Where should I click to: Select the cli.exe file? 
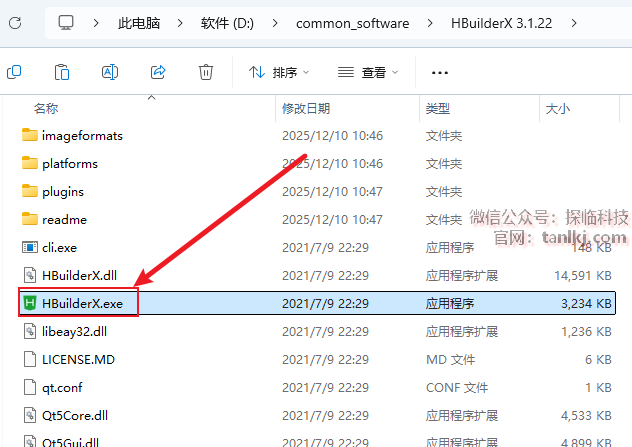click(x=59, y=247)
